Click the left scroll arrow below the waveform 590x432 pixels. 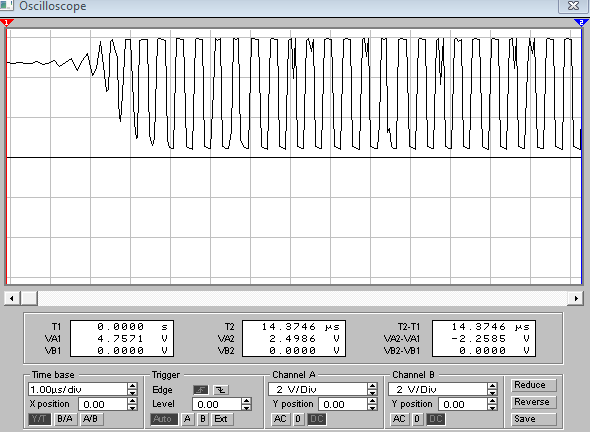pos(12,298)
